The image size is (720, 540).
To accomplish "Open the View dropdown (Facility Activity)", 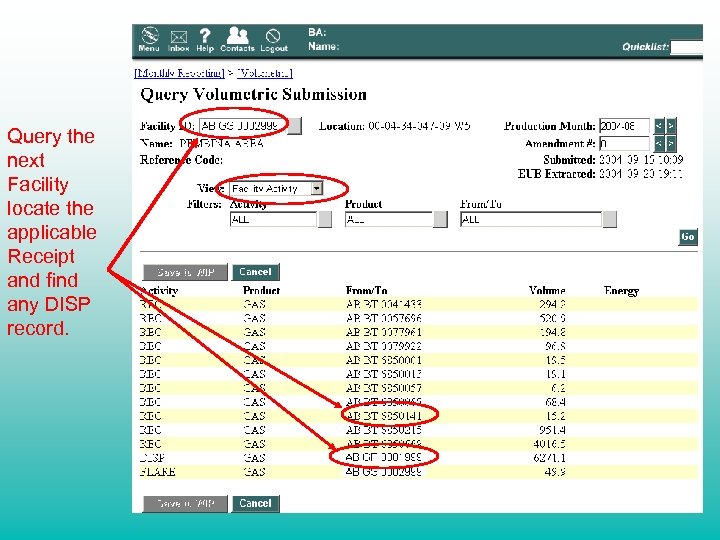I will [276, 188].
